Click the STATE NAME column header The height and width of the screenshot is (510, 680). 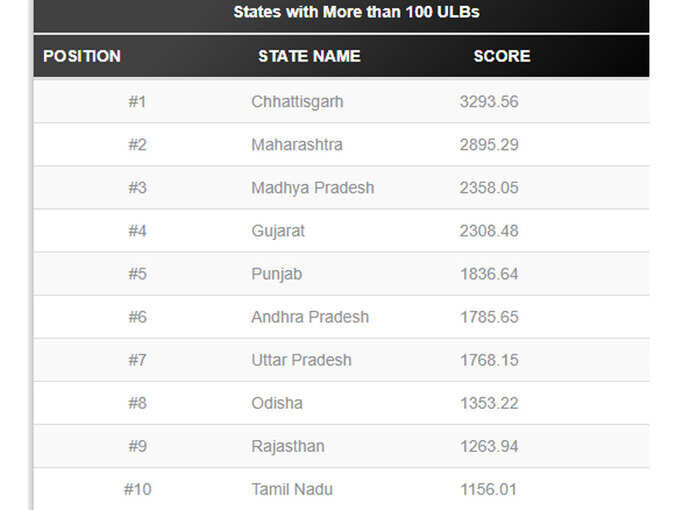click(x=309, y=56)
